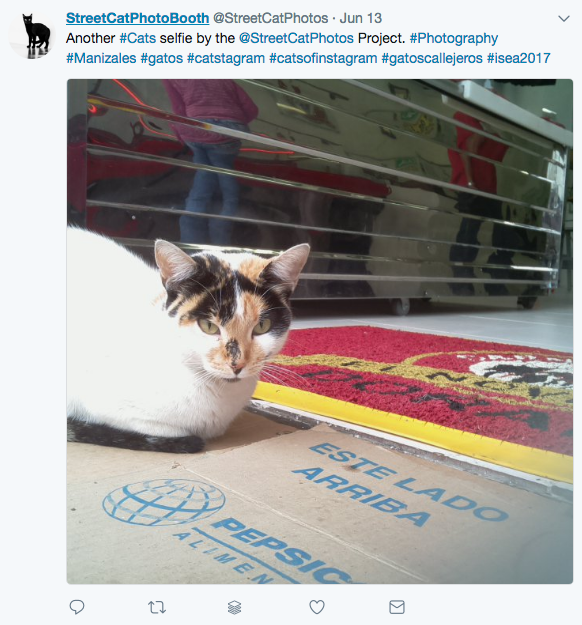Follow the #Cats hashtag link
Viewport: 582px width, 625px height.
138,38
